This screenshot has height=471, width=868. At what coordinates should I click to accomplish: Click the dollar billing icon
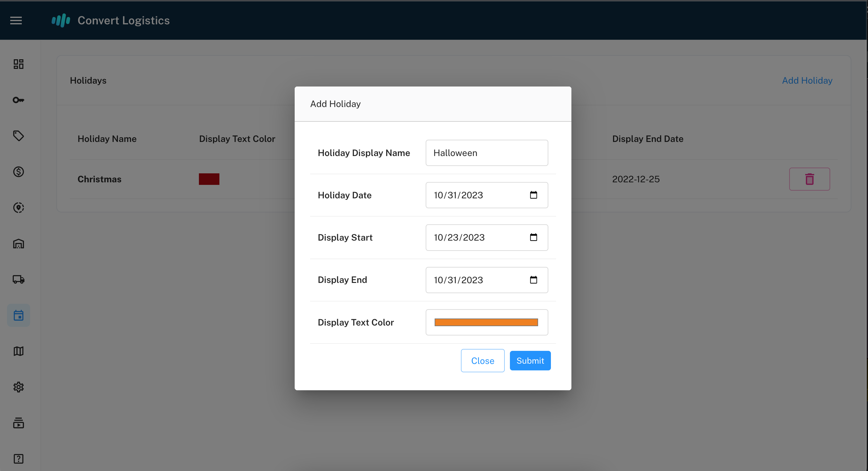tap(19, 172)
